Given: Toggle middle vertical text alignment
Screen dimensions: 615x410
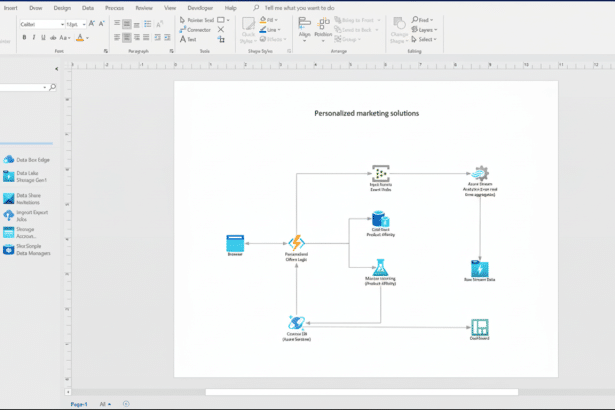Looking at the screenshot, I should tap(127, 24).
